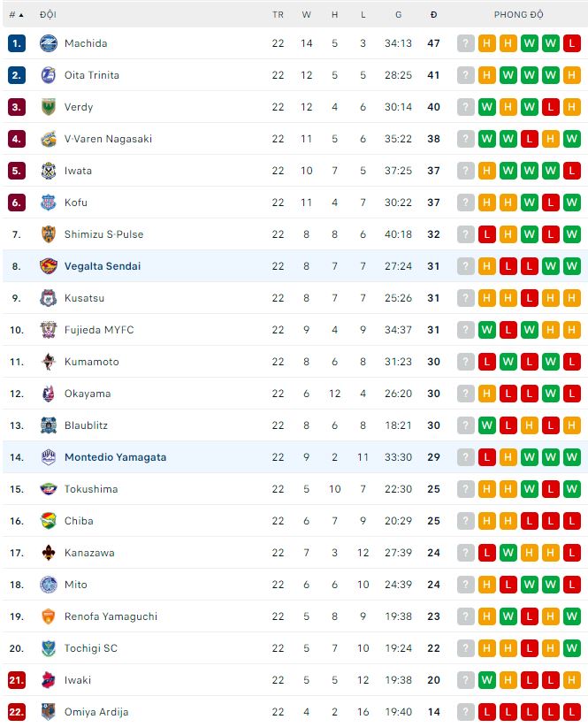Click the Oita Trinita club logo

click(49, 75)
